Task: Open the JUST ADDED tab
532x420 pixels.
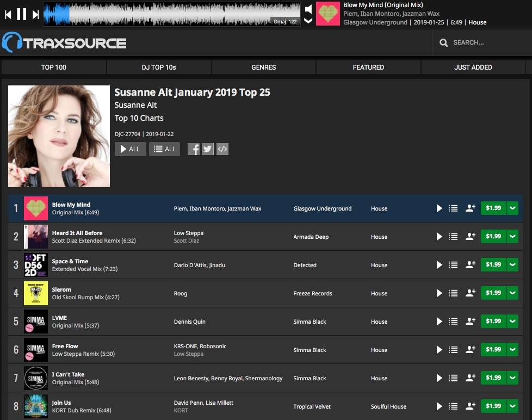Action: 473,67
